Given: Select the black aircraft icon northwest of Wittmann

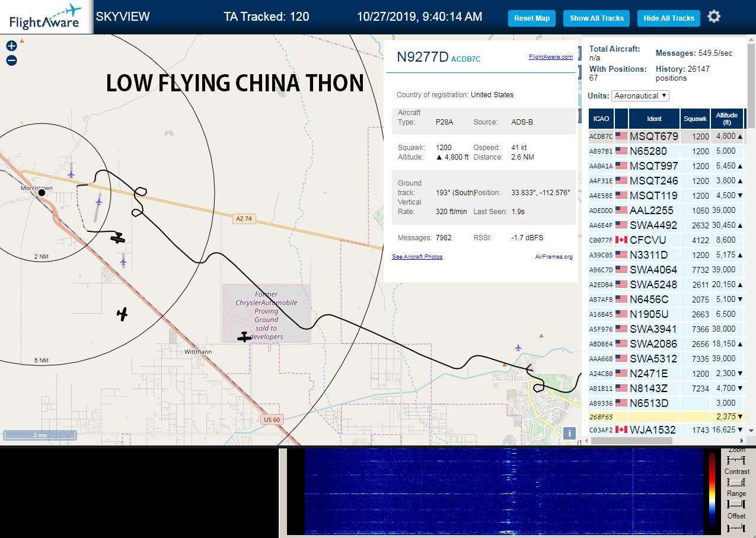Looking at the screenshot, I should [x=122, y=314].
